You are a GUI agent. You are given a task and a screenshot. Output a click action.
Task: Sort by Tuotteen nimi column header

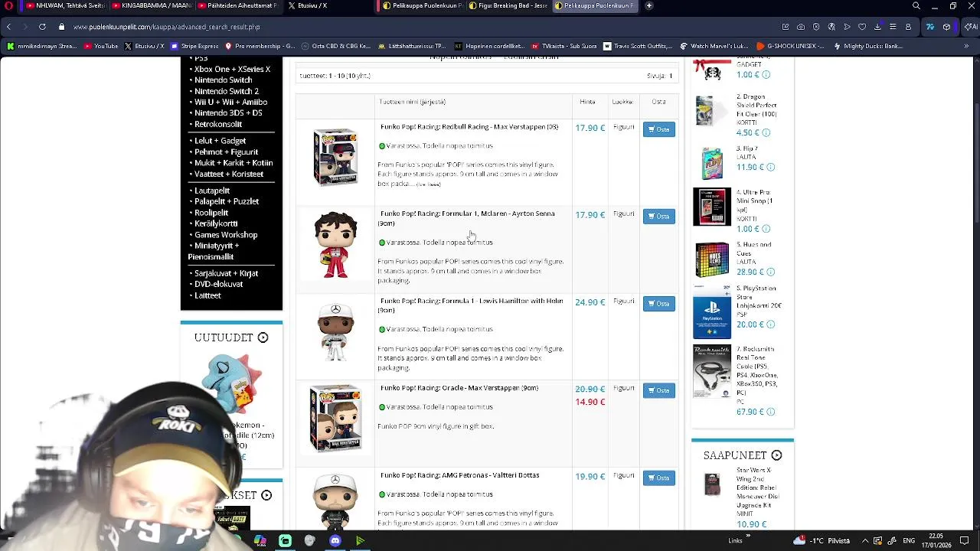coord(412,102)
